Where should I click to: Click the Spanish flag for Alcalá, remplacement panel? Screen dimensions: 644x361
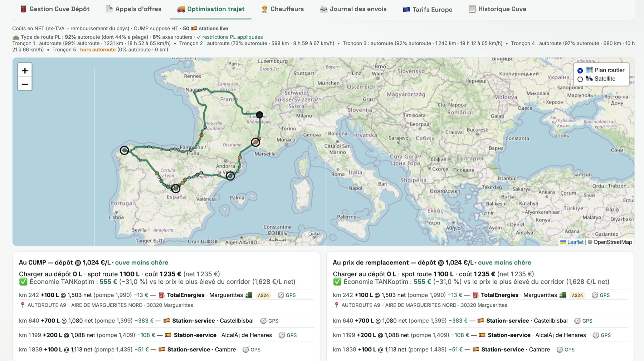coord(482,335)
